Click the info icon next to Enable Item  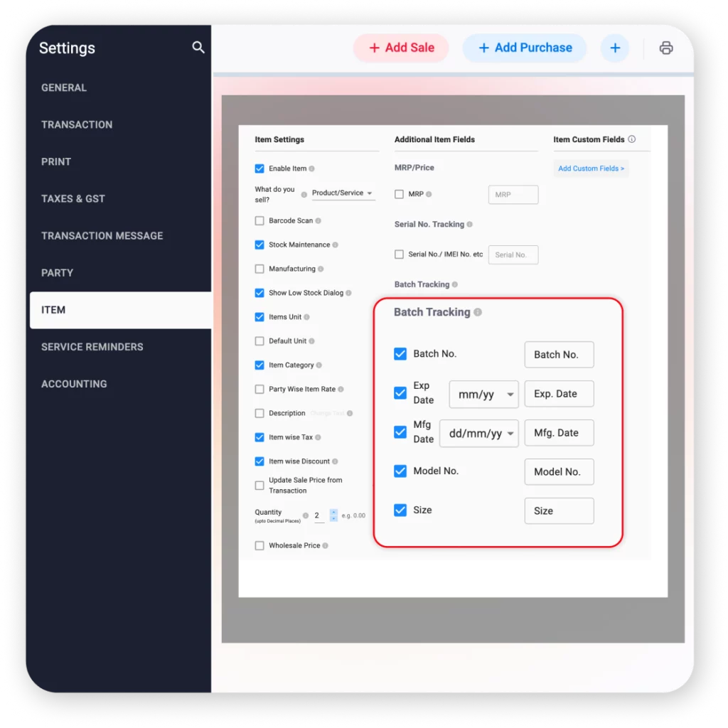click(x=313, y=168)
